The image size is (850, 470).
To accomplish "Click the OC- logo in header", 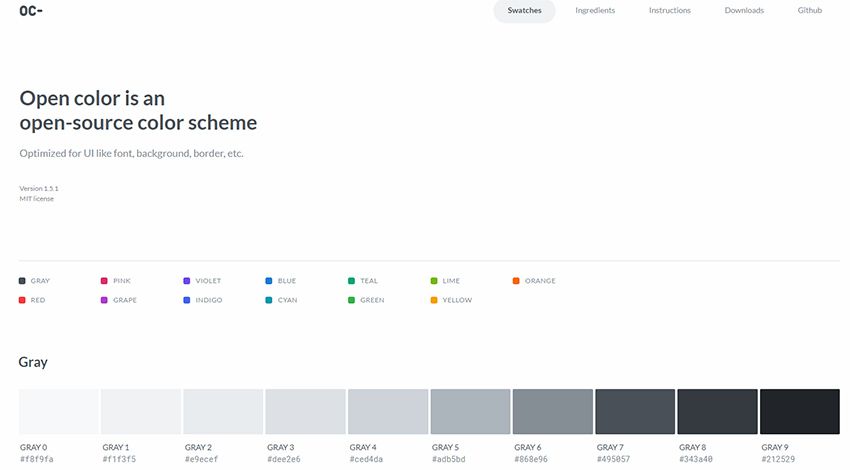I will [30, 11].
